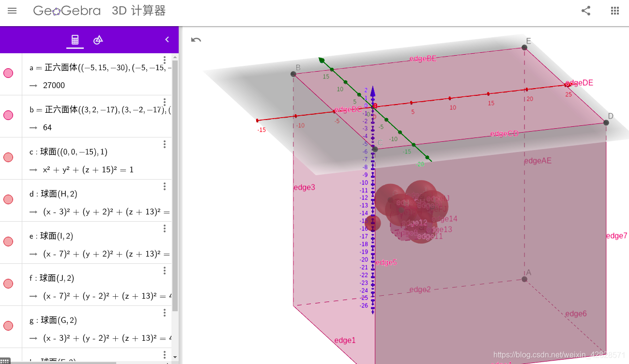The height and width of the screenshot is (364, 629).
Task: Open more options for row g
Action: tap(165, 313)
